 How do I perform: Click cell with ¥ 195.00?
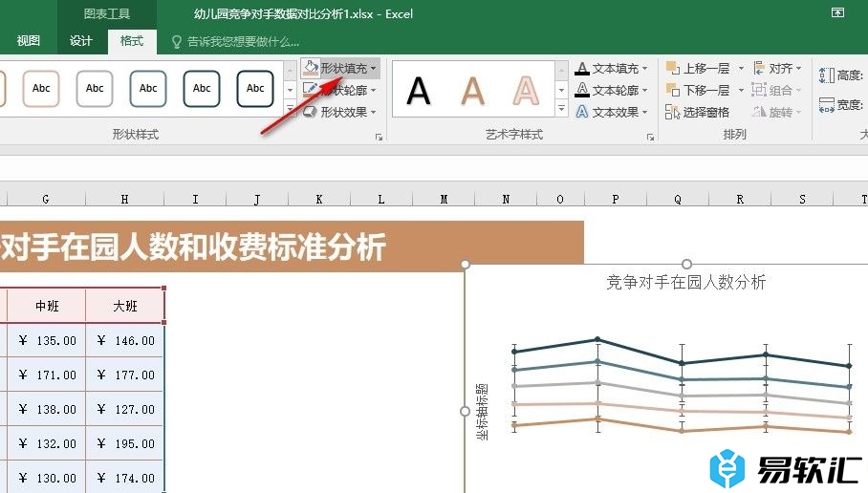(x=125, y=443)
